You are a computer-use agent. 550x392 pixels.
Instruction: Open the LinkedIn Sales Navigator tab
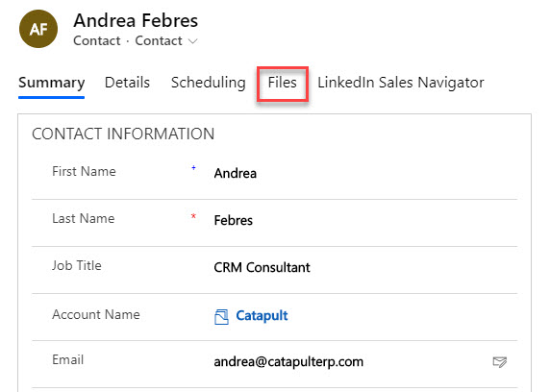[x=401, y=83]
